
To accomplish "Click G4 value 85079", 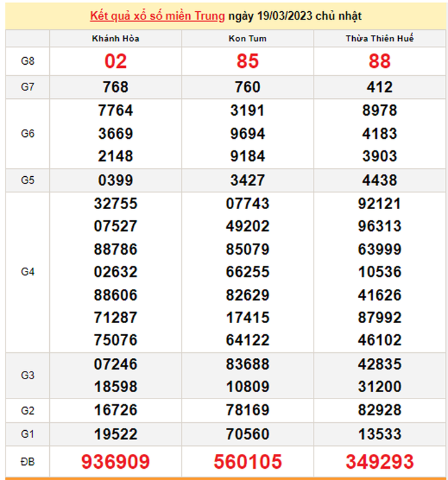I will (248, 249).
